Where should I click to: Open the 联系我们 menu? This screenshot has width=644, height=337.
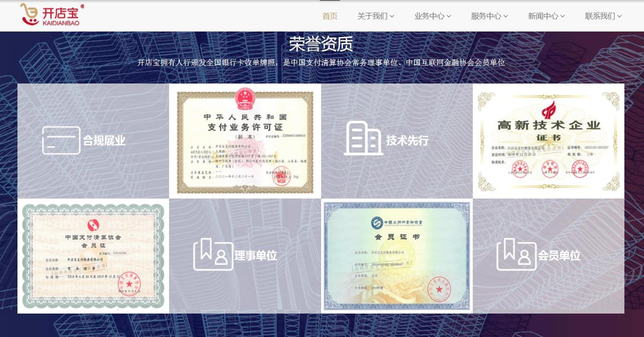click(x=603, y=16)
